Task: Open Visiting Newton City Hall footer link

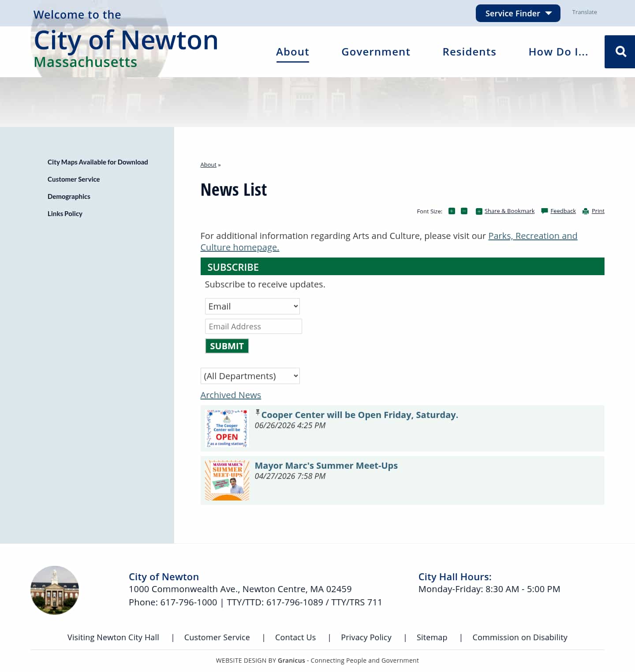Action: point(113,638)
